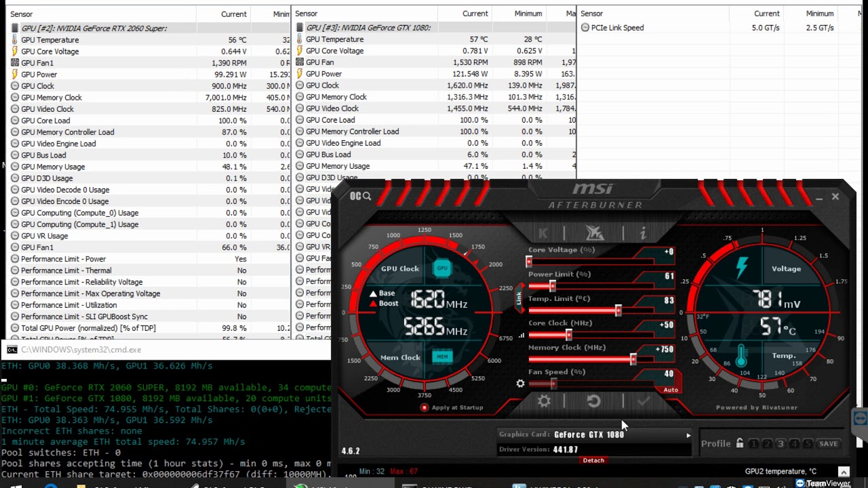Click GPU Temperature sensor icon in RTX 2060 panel
868x488 pixels.
coord(15,40)
